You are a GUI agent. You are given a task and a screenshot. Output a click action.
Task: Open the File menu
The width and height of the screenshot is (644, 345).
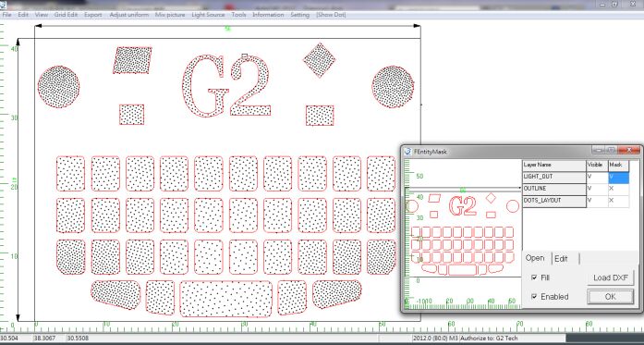click(6, 15)
